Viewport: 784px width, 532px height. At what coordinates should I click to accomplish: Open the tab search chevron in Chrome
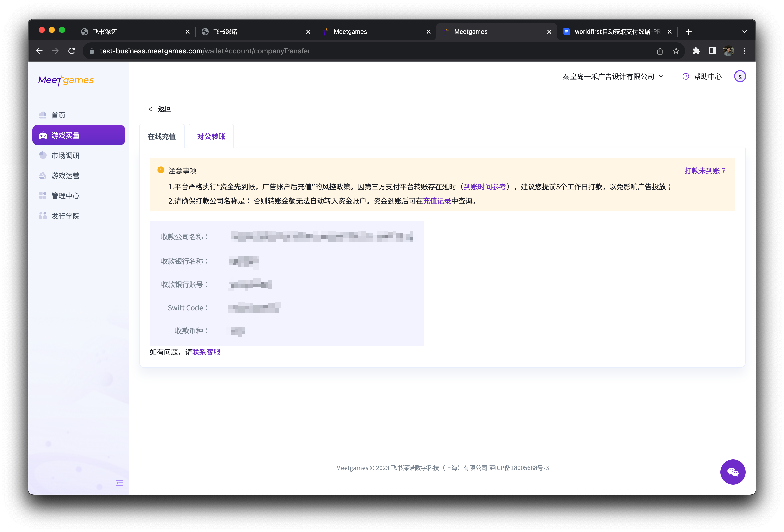744,32
